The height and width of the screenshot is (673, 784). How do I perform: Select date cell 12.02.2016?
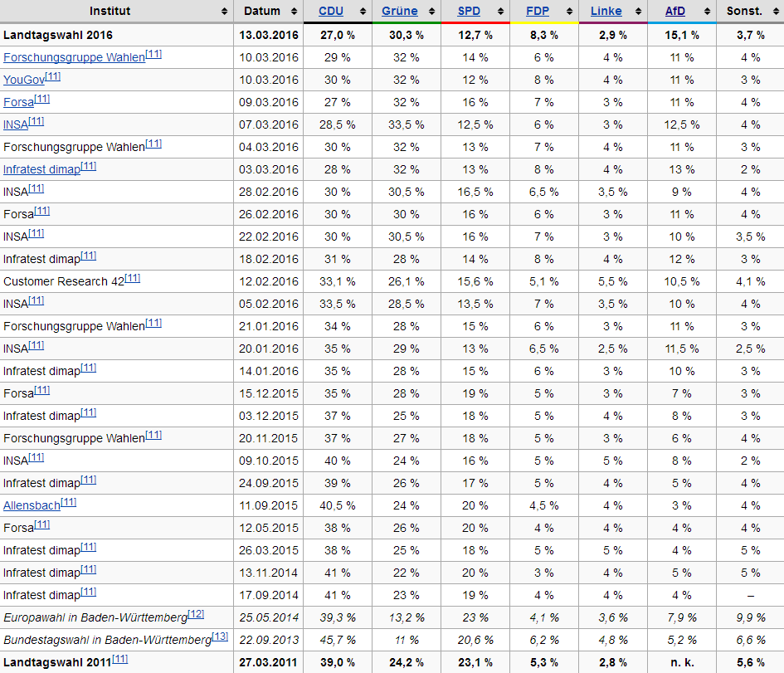pos(269,282)
